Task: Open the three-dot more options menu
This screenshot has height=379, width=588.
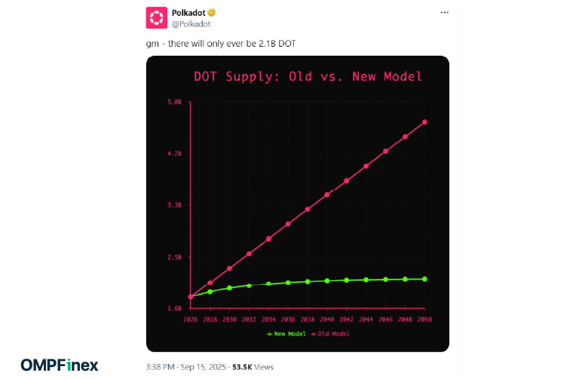Action: [x=444, y=12]
